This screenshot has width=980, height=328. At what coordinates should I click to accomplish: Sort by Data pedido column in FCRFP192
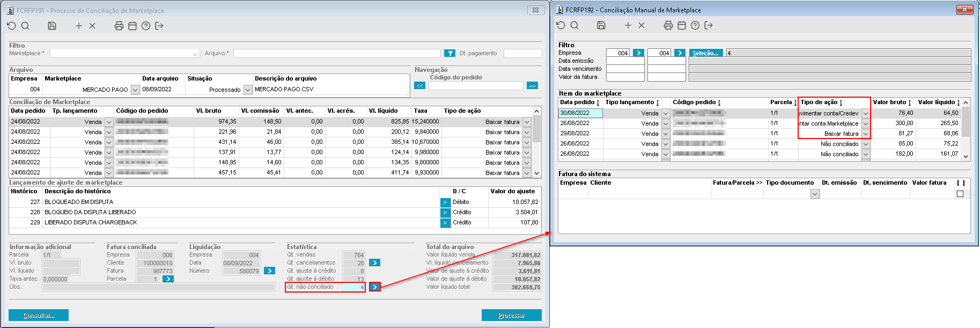pos(580,102)
